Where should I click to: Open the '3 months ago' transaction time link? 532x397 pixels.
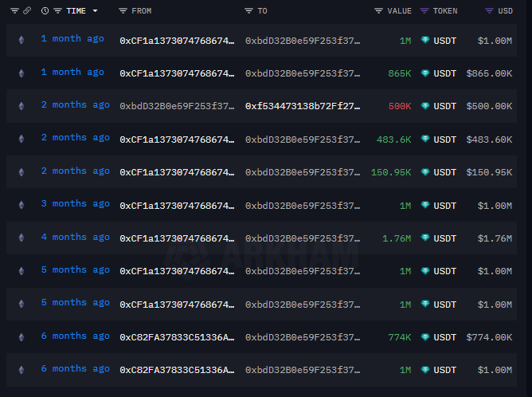[x=76, y=204]
